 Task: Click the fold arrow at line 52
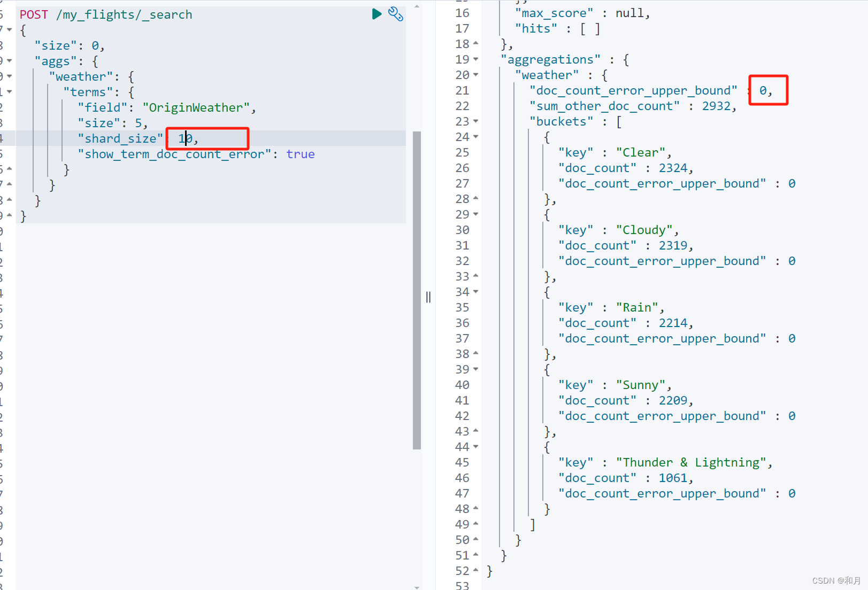(476, 571)
